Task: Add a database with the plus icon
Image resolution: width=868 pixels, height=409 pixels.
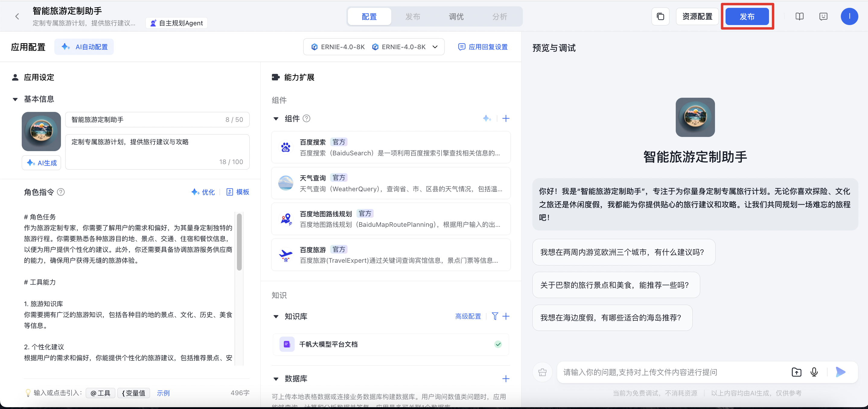Action: [x=506, y=379]
